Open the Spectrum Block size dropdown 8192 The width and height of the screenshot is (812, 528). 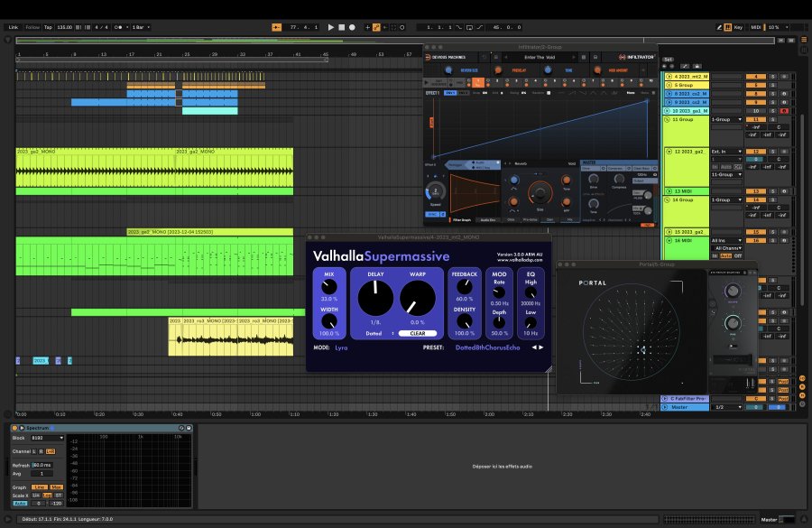pyautogui.click(x=47, y=439)
